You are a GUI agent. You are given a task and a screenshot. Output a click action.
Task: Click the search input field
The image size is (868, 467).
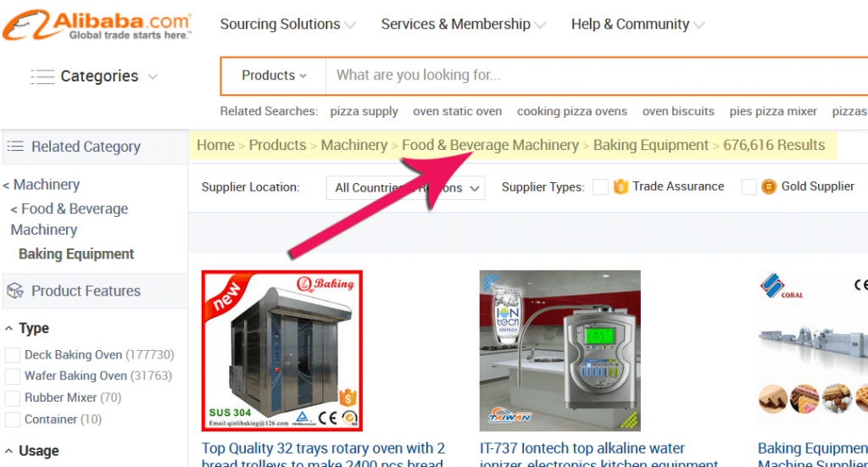[597, 75]
